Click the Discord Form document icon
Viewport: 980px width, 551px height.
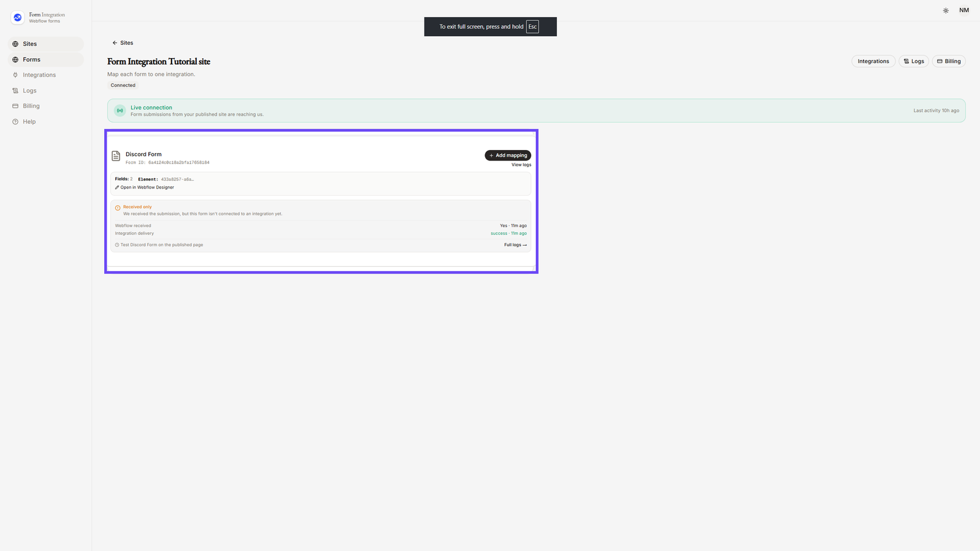point(116,156)
